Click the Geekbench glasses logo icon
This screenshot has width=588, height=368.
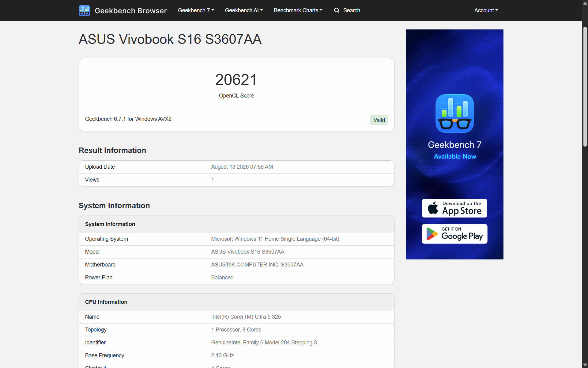84,10
